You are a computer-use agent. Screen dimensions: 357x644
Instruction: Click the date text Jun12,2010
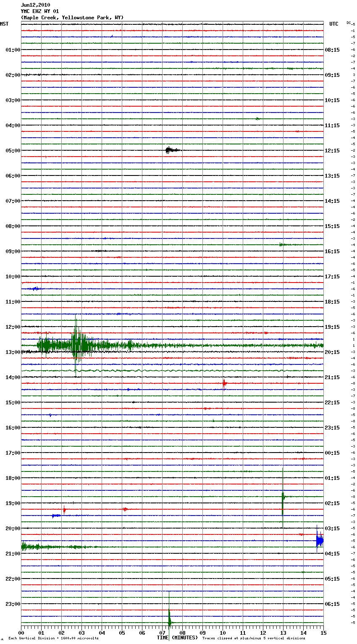coord(35,5)
